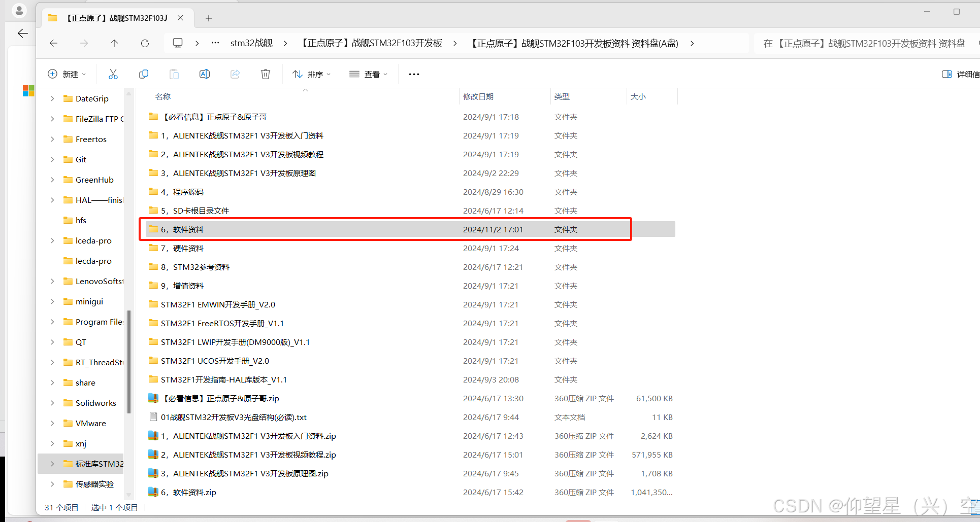Click the search box for this folder

[866, 43]
